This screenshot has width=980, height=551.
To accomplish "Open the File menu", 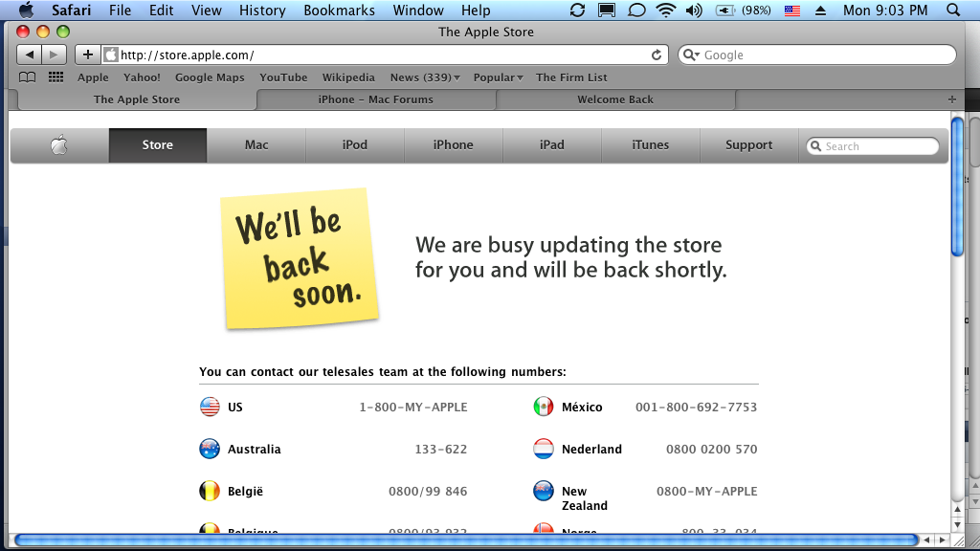I will 120,10.
